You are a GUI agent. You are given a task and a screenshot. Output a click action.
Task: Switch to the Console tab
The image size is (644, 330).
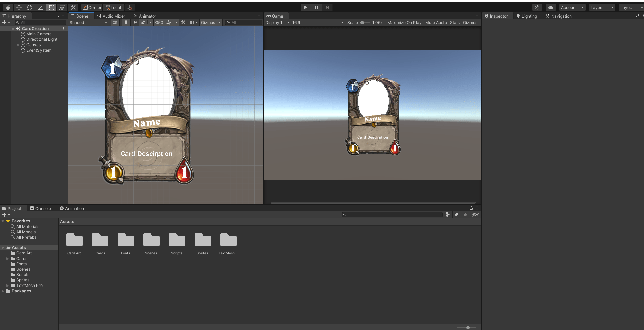tap(41, 208)
